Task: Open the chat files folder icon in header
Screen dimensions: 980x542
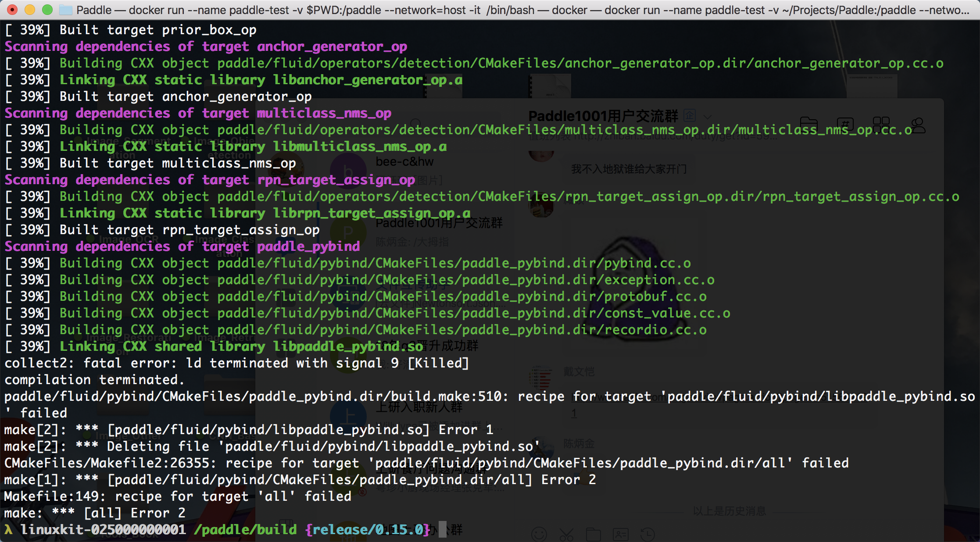Action: pos(808,124)
